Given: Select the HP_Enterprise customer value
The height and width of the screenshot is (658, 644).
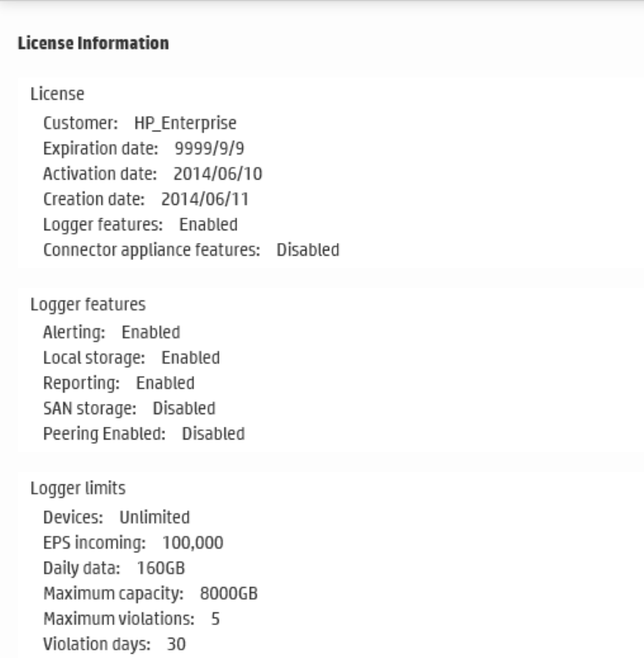Looking at the screenshot, I should (185, 124).
